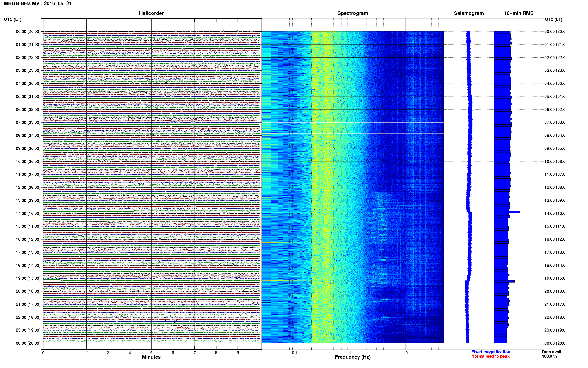Click the 'Data avail.' label
The height and width of the screenshot is (368, 588).
tap(552, 352)
